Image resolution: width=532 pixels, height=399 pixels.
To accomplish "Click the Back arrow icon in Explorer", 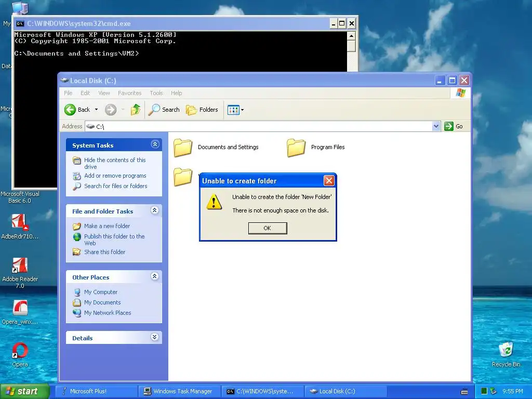I will click(x=70, y=110).
